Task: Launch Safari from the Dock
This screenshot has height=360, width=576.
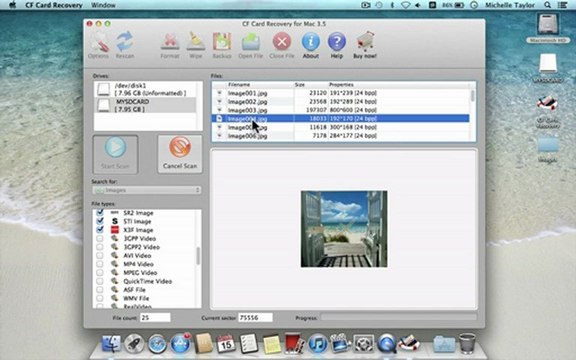Action: point(157,344)
